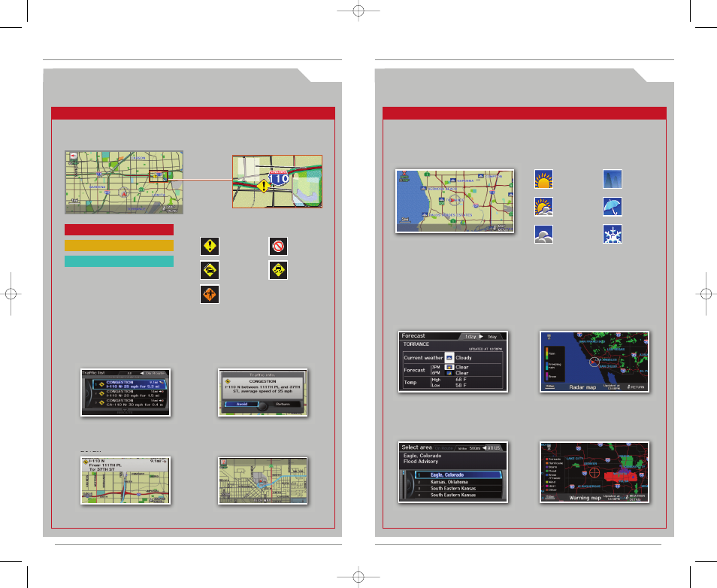This screenshot has height=588, width=717.
Task: Click WEATHER DETAIL on the Warning map
Action: coord(637,498)
